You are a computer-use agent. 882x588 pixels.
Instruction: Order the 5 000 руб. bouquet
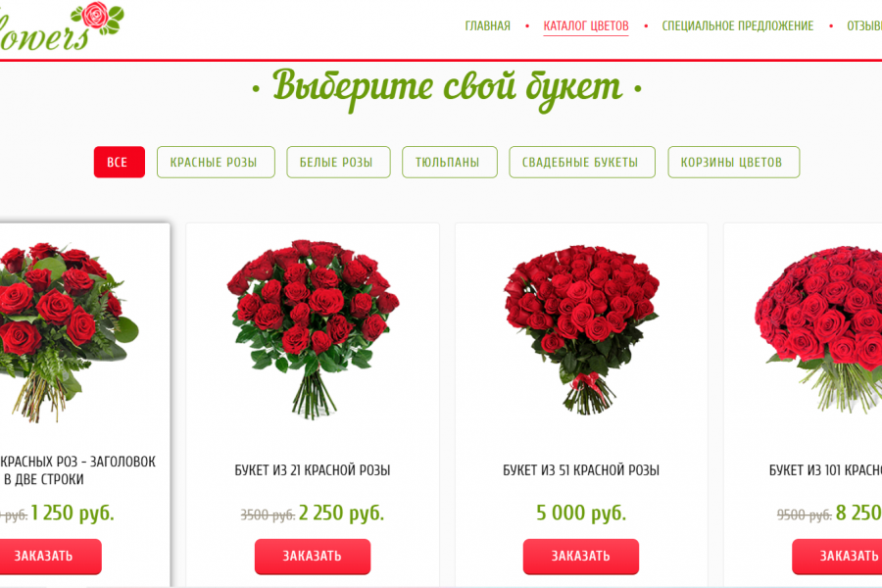tap(581, 556)
